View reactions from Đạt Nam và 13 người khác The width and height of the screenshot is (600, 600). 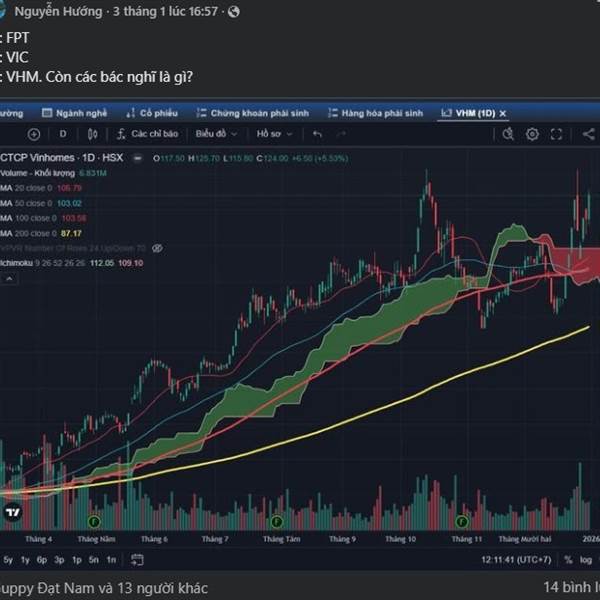104,588
